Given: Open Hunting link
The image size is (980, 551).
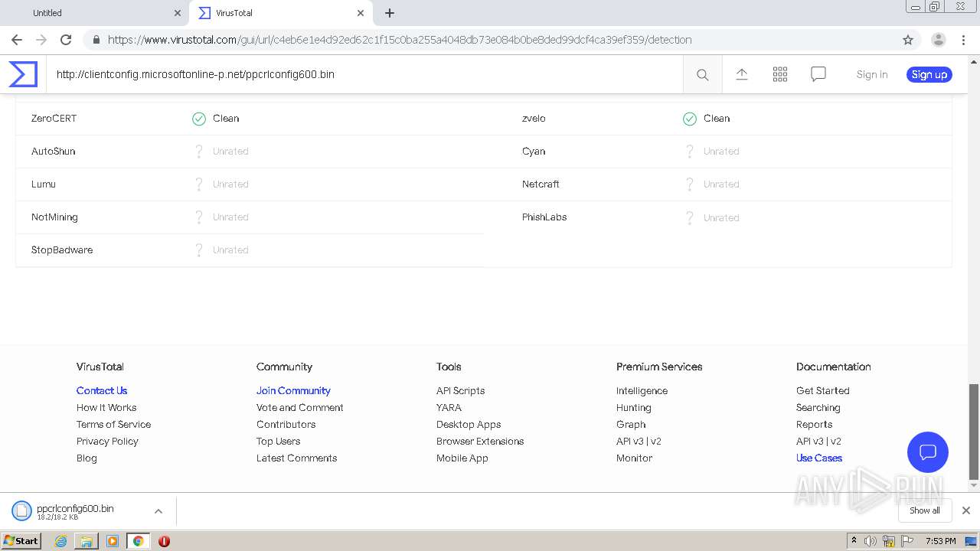Looking at the screenshot, I should click(633, 407).
